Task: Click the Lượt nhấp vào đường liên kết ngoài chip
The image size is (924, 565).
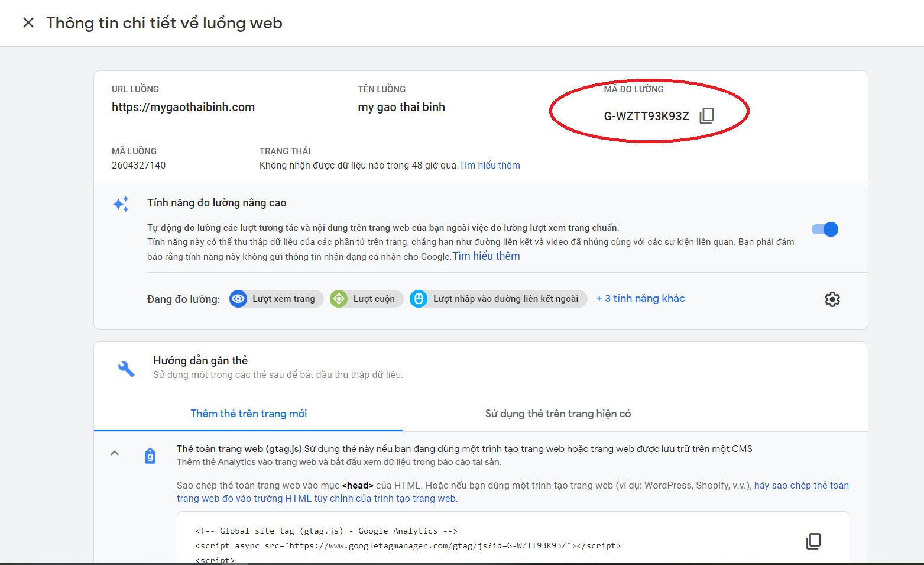Action: tap(498, 299)
